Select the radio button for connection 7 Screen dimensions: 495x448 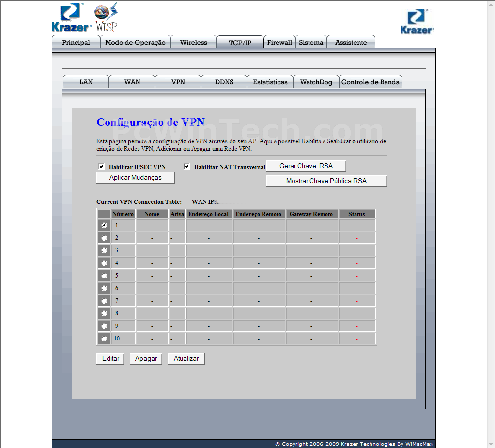(x=104, y=301)
